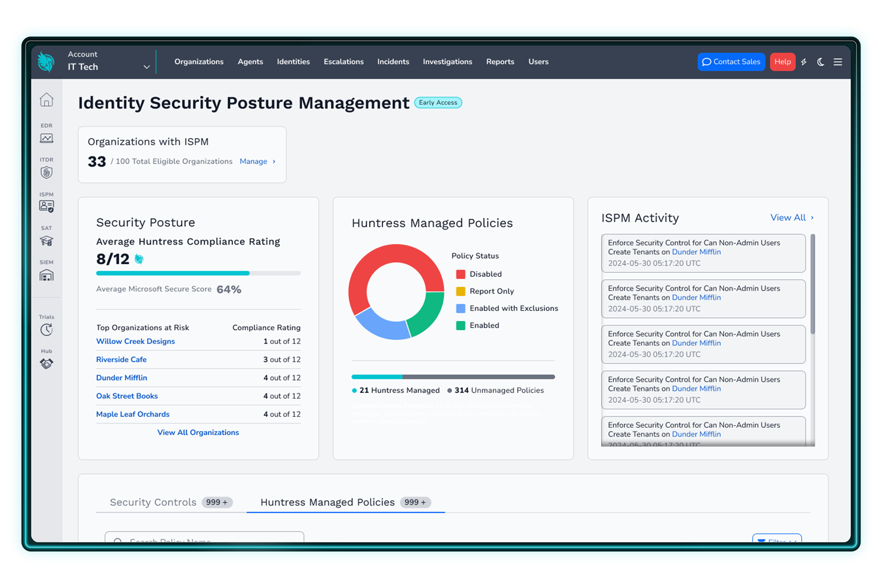Open the Home icon in sidebar

(x=47, y=100)
